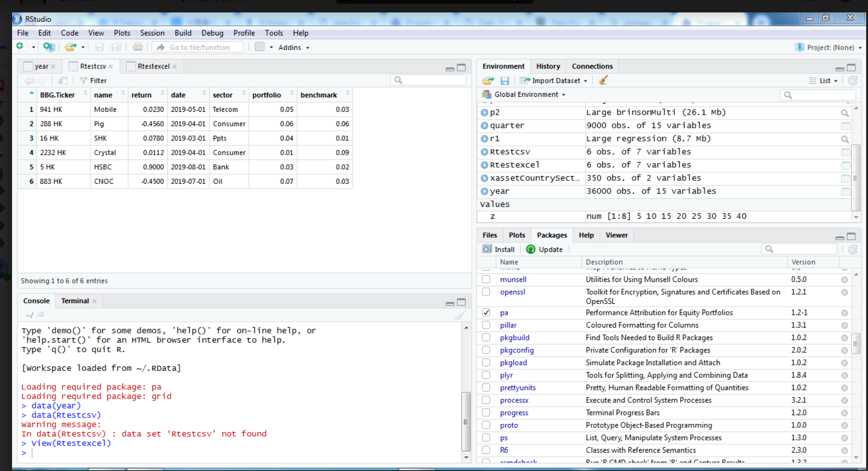Expand the xassetCountrySect object entry

click(x=484, y=178)
